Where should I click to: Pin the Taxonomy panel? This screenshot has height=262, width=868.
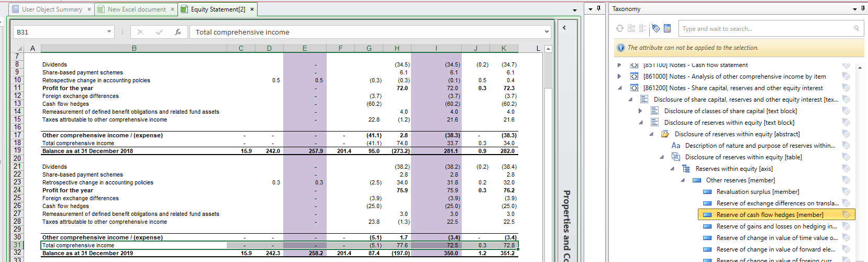(863, 8)
